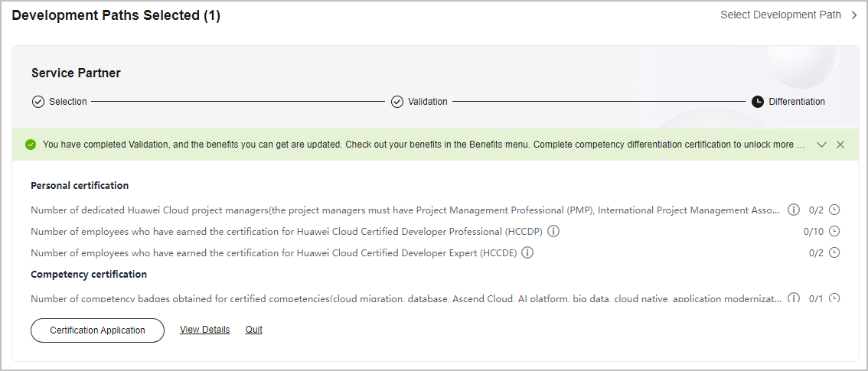Dismiss the green validation notification
Viewport: 868px width, 371px height.
(840, 145)
